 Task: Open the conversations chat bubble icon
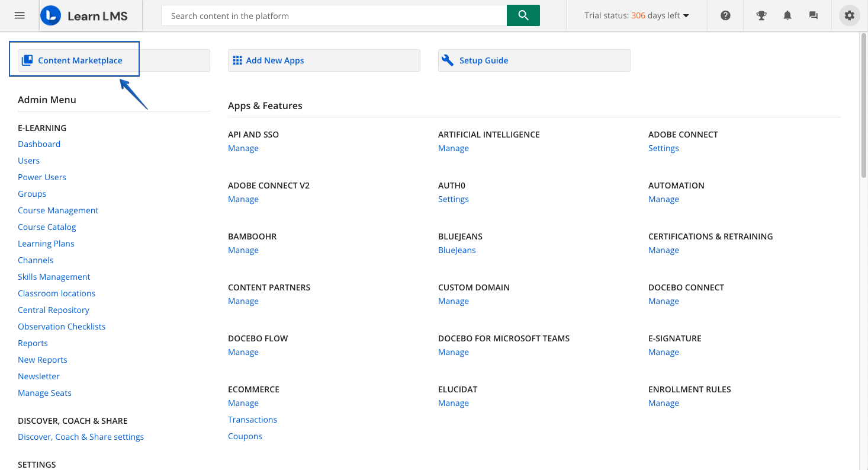tap(814, 15)
